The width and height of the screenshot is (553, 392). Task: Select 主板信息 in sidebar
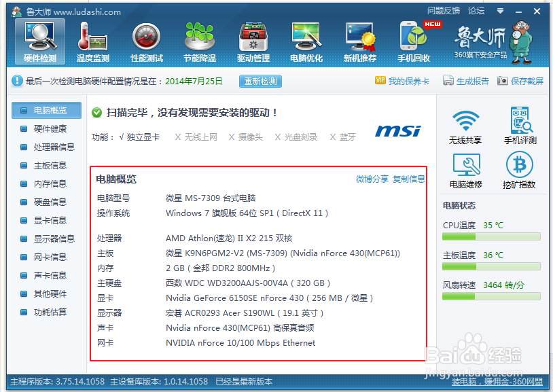click(x=47, y=166)
